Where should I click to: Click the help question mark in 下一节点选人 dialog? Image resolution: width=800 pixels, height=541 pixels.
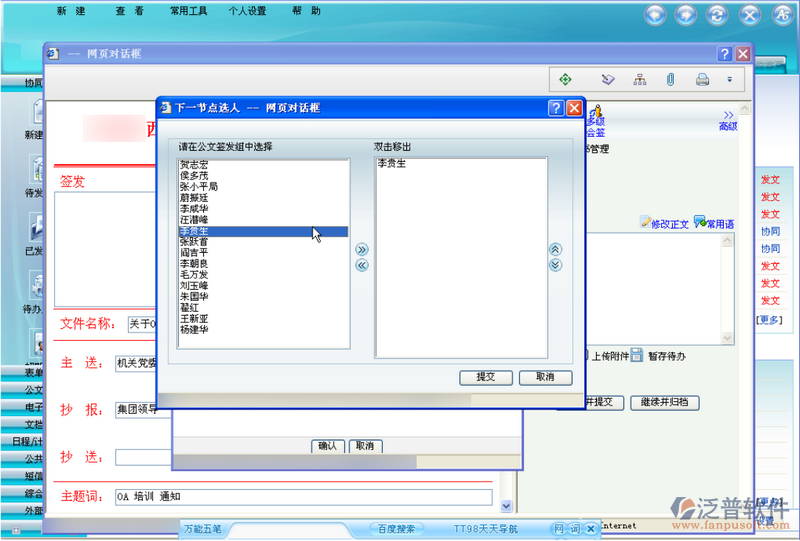tap(556, 108)
